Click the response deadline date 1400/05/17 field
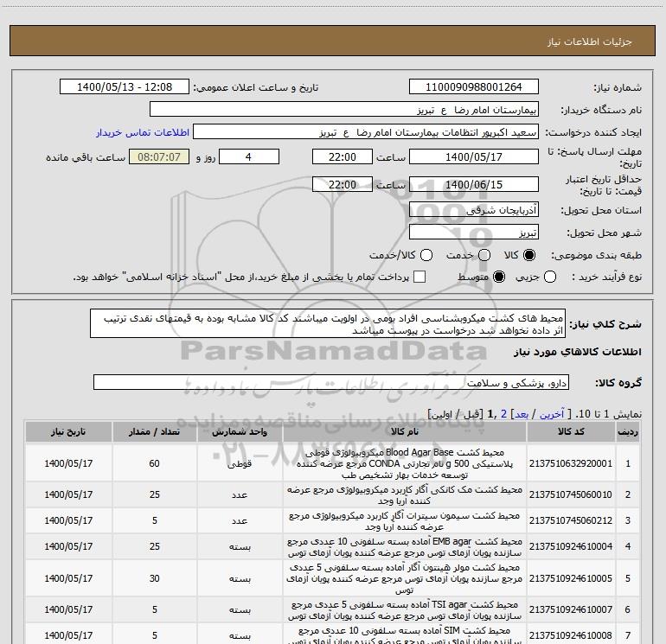Viewport: 666px width, 644px height. point(474,156)
